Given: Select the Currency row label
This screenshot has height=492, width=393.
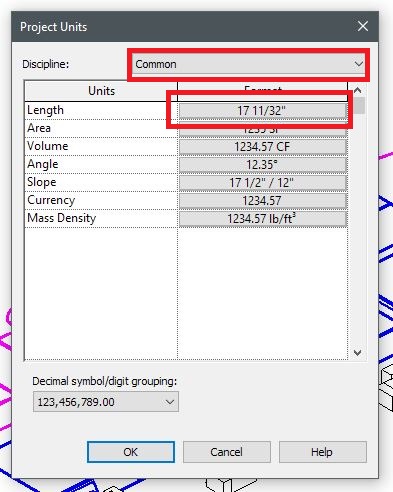Looking at the screenshot, I should point(51,200).
